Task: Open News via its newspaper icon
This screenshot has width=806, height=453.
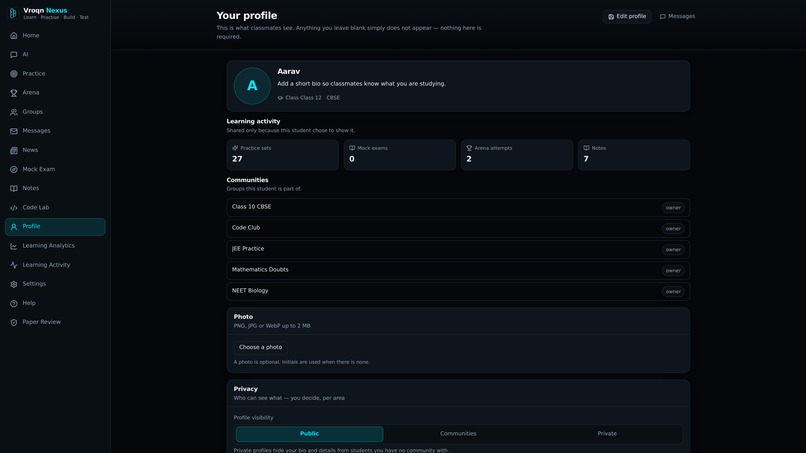Action: (x=14, y=150)
